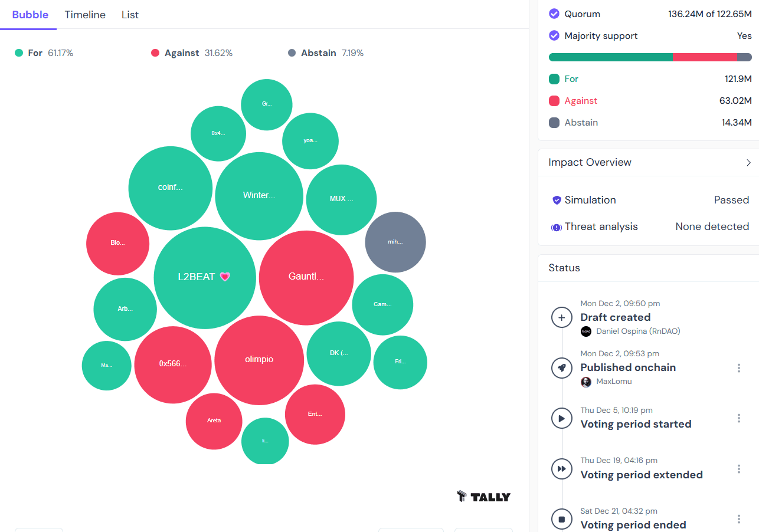Click the 0x566... red bubble
Screen dimensions: 759x532
coord(173,364)
